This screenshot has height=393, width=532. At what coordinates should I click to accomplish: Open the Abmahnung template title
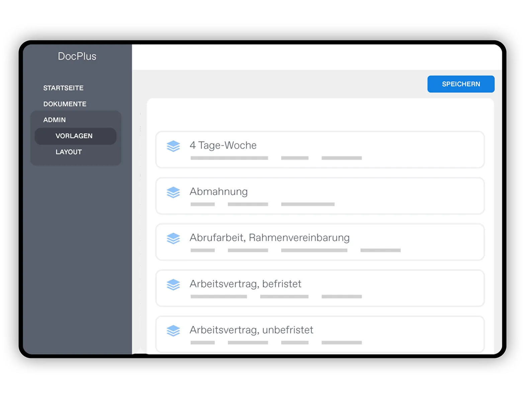coord(219,191)
